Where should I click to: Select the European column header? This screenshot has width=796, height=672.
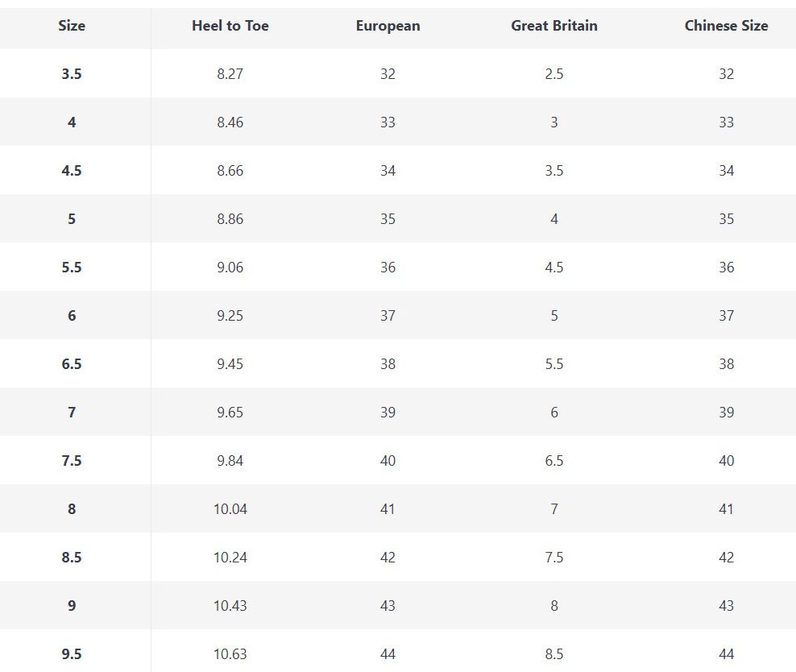coord(388,26)
